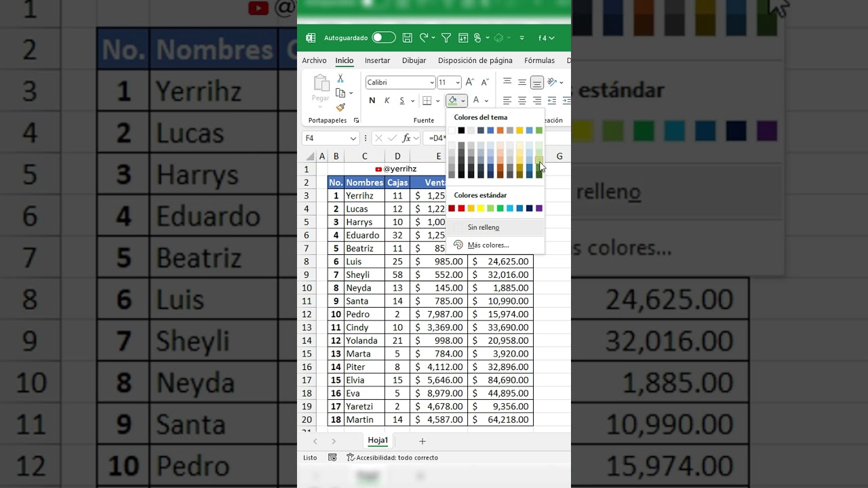The width and height of the screenshot is (868, 488).
Task: Click the Save icon in the title bar
Action: tap(408, 38)
